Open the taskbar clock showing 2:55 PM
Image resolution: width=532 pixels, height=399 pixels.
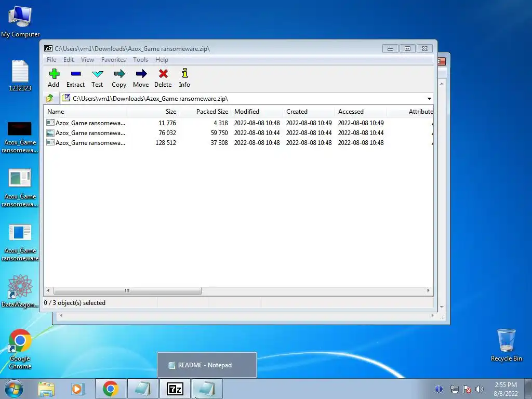[x=506, y=389]
